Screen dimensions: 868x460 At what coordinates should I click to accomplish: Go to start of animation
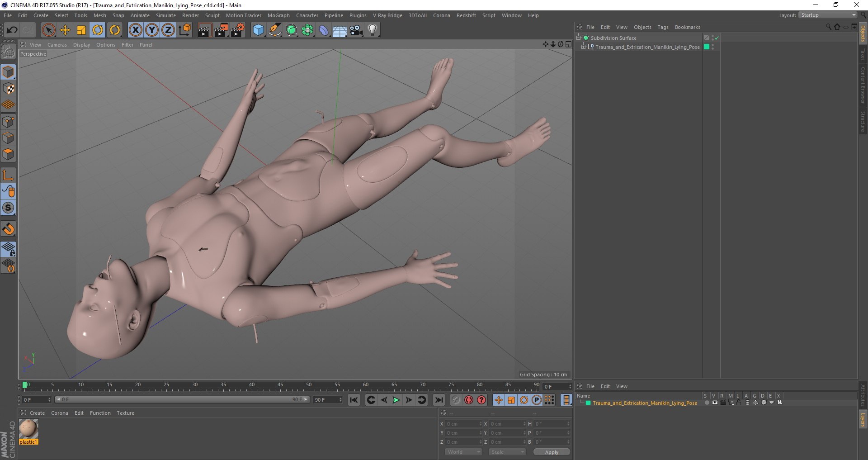point(354,400)
